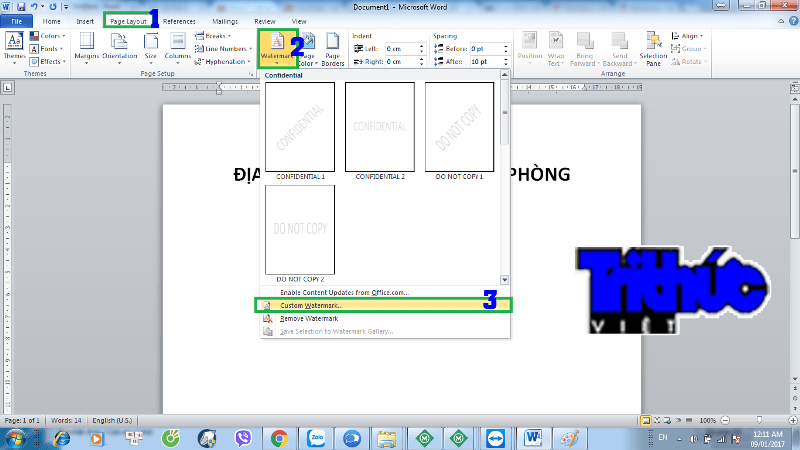
Task: Open the File tab
Action: (x=16, y=21)
